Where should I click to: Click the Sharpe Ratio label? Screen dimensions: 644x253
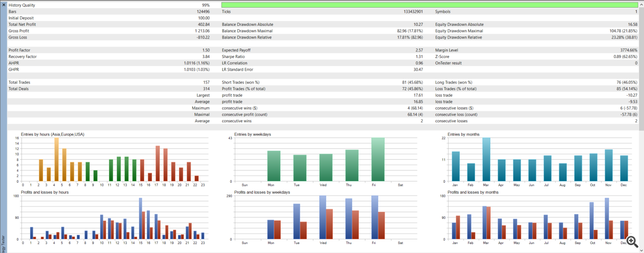(233, 57)
